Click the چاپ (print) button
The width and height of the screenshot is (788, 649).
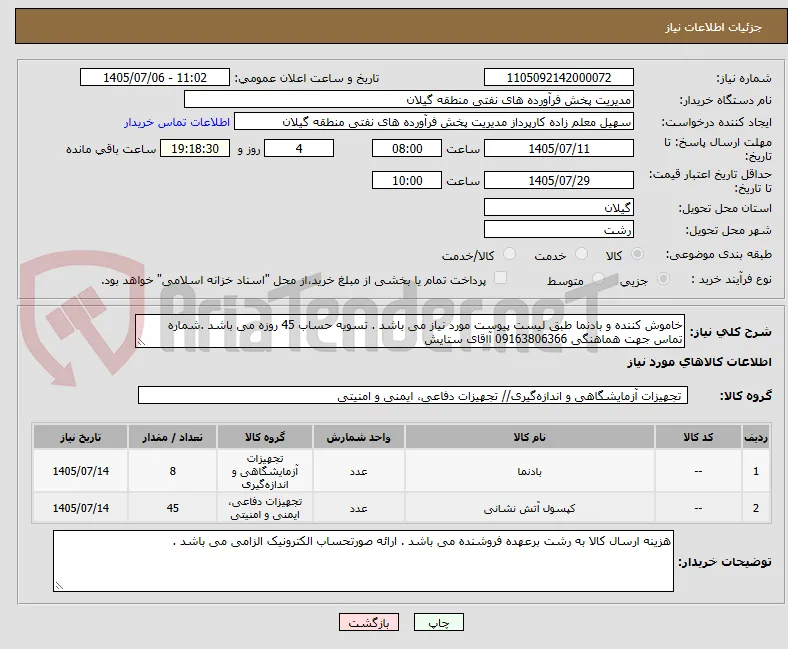(x=438, y=622)
